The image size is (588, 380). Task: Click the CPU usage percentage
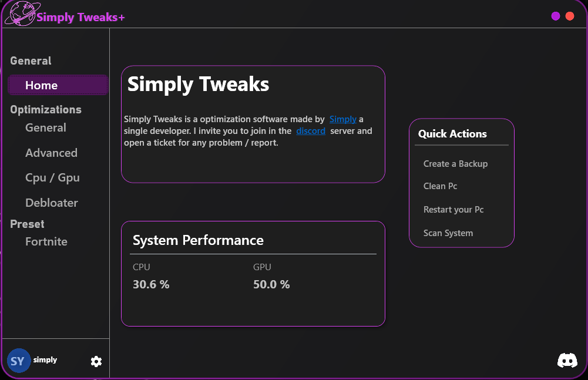tap(151, 284)
